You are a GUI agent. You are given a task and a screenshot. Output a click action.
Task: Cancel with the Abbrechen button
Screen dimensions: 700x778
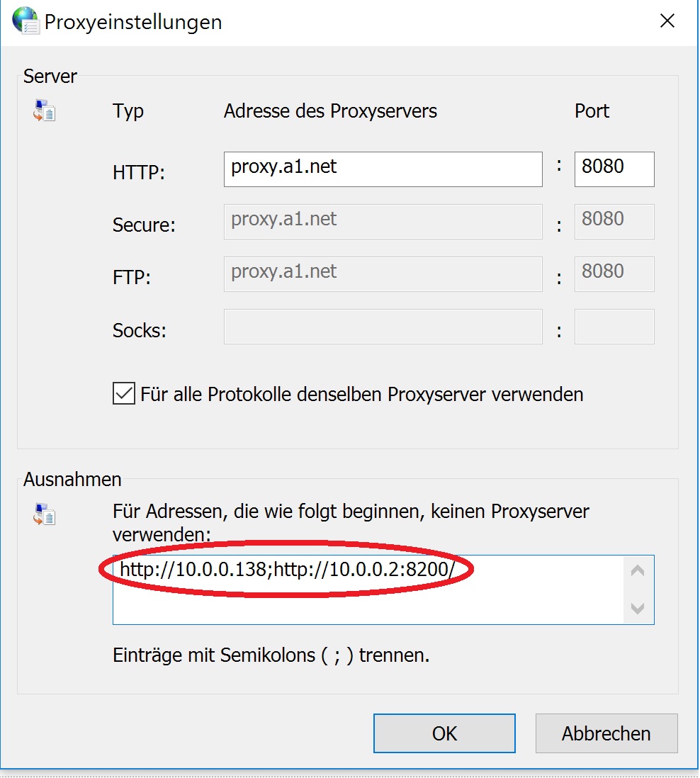tap(606, 733)
